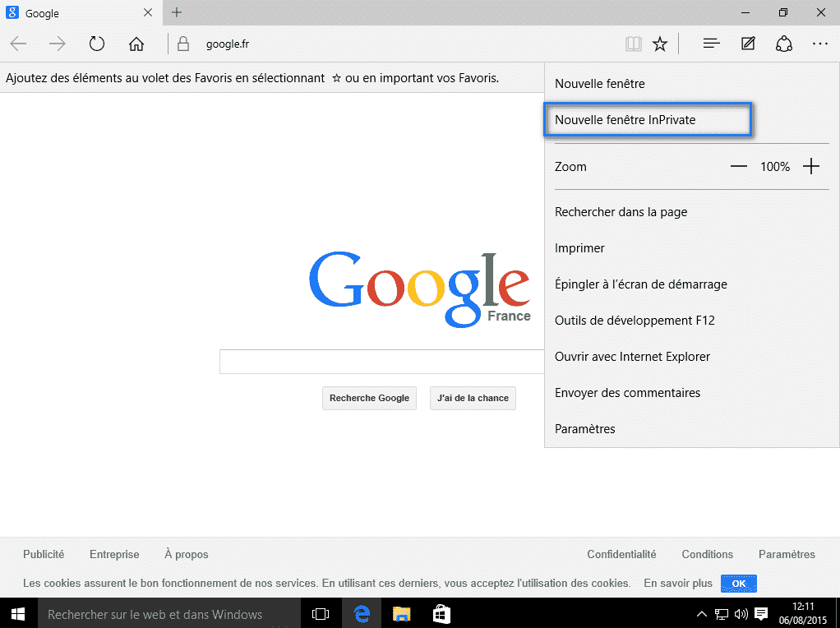Open Reading view book icon
This screenshot has height=628, width=840.
(633, 44)
